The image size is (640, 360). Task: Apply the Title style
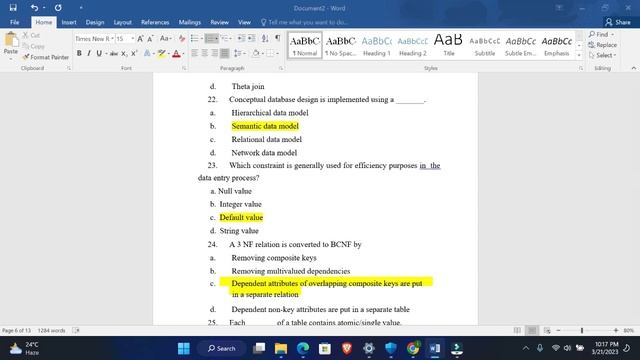[449, 46]
